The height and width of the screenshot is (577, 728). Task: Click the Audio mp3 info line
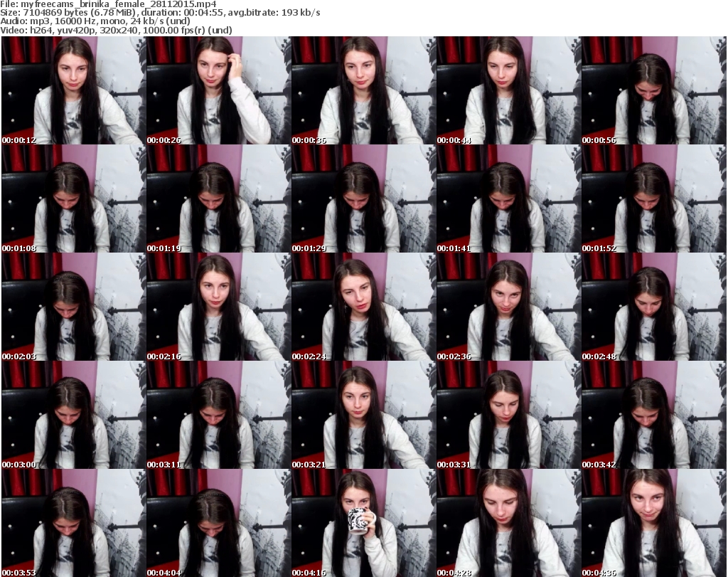click(95, 21)
